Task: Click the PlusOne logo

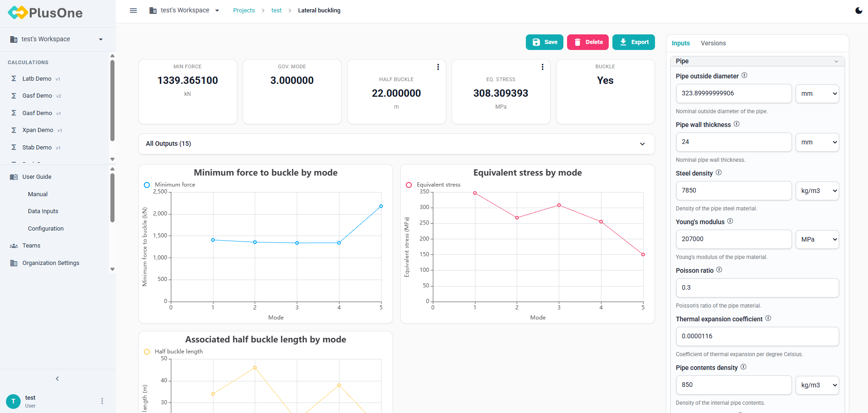Action: coord(45,13)
